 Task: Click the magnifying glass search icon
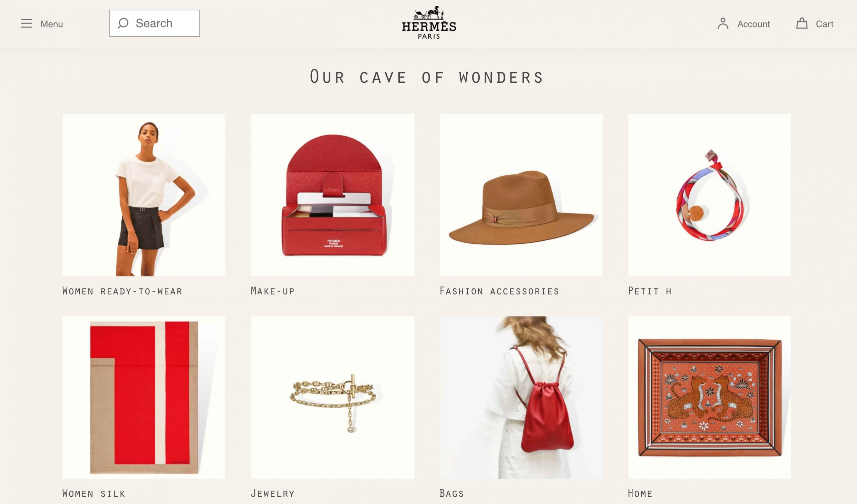[123, 23]
